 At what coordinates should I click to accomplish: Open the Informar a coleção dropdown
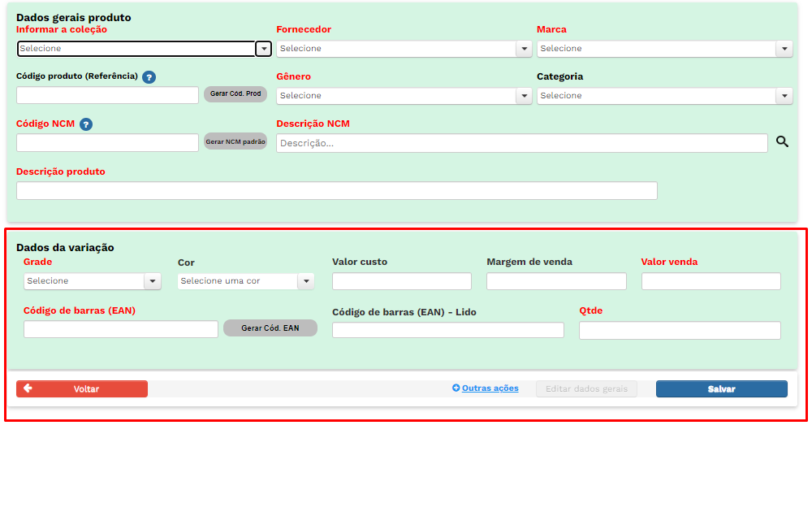pyautogui.click(x=144, y=49)
